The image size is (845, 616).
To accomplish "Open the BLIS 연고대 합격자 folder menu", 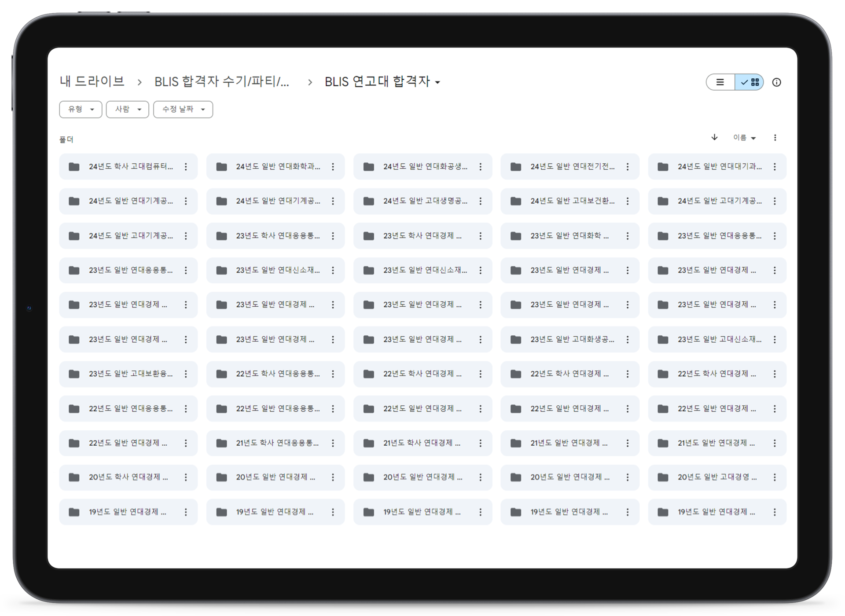I will [382, 82].
